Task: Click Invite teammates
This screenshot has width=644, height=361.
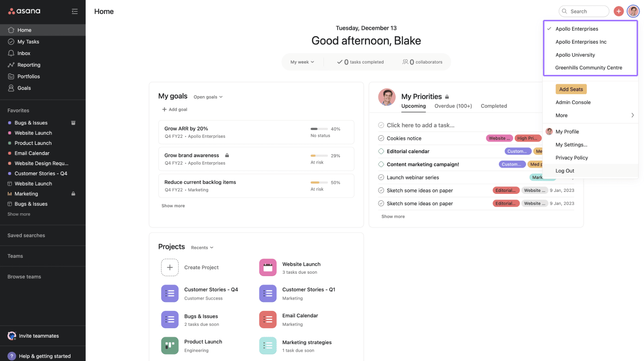Action: click(x=33, y=336)
